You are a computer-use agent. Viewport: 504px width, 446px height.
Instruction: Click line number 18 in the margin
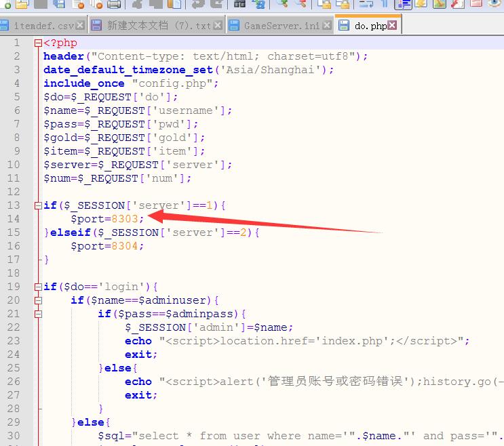[x=14, y=273]
